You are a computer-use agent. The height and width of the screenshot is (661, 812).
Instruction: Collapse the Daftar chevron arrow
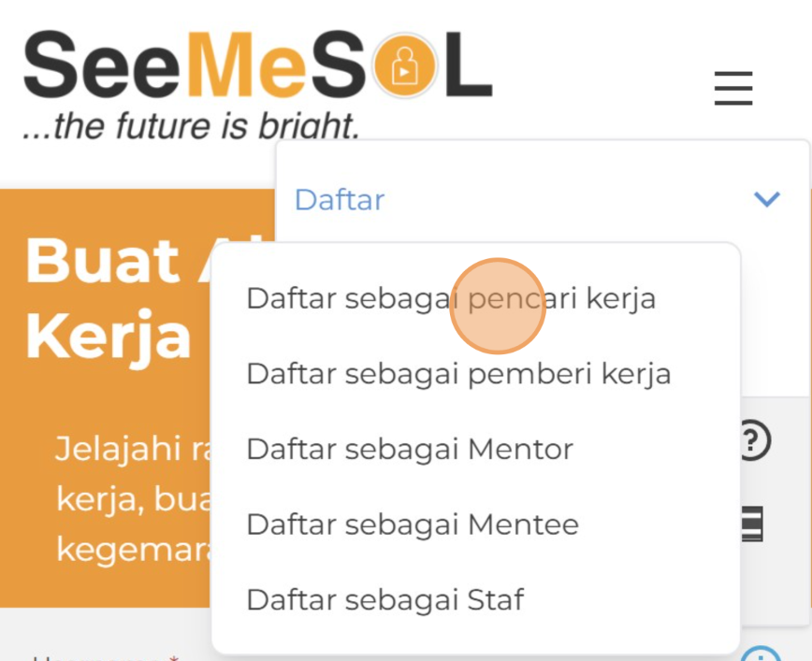(766, 199)
